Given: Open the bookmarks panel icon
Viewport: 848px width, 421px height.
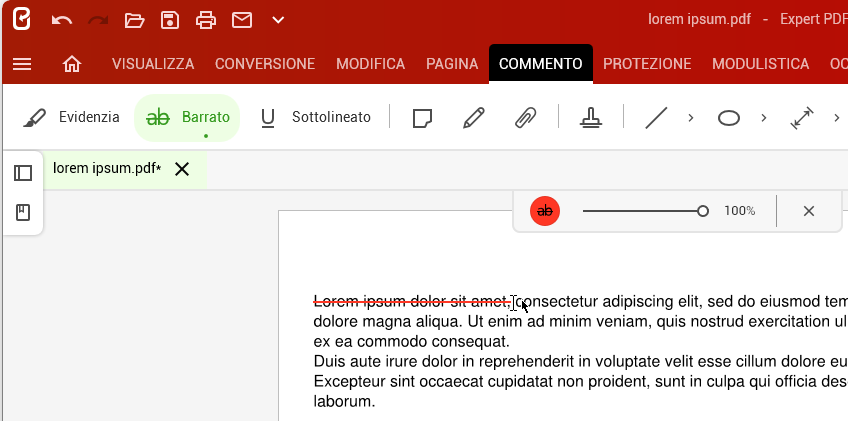Looking at the screenshot, I should (x=23, y=213).
